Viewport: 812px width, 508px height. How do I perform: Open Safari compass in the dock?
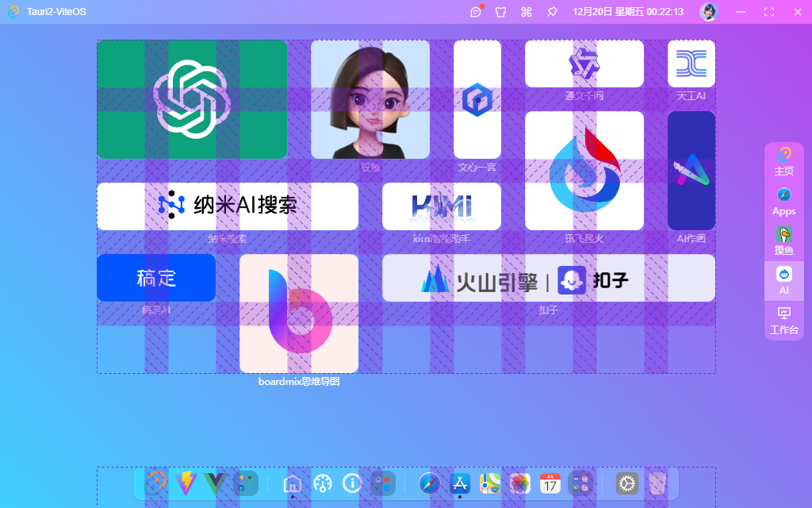tap(429, 483)
